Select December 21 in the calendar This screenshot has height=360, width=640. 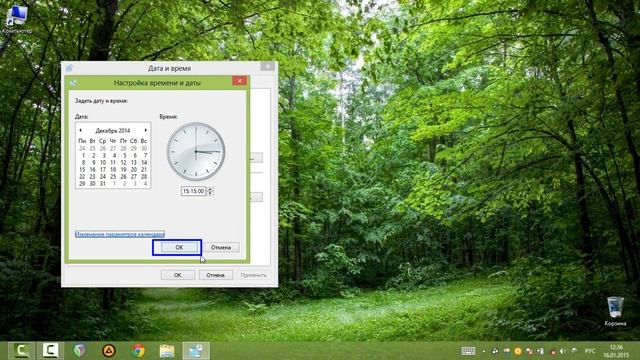[144, 169]
